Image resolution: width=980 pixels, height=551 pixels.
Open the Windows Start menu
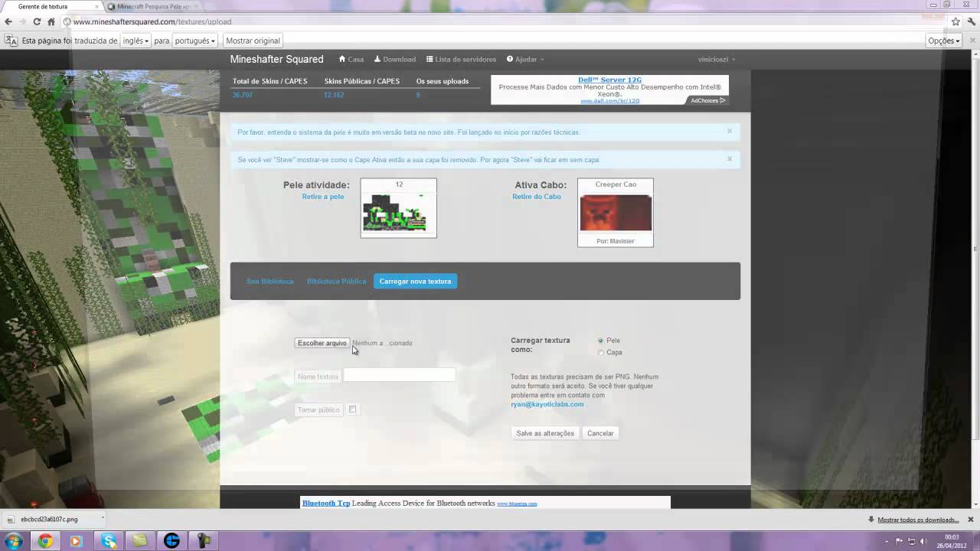(x=13, y=541)
